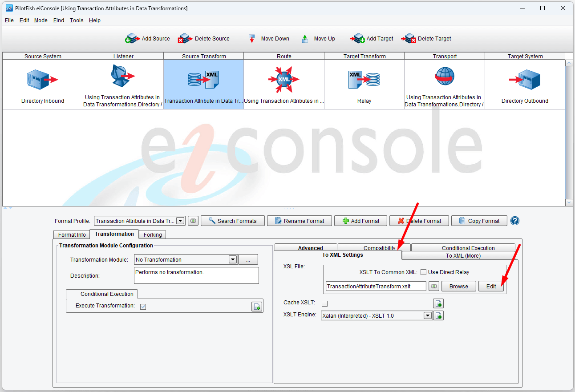Open the Transformation Module dropdown
Viewport: 575px width, 392px height.
tap(232, 259)
